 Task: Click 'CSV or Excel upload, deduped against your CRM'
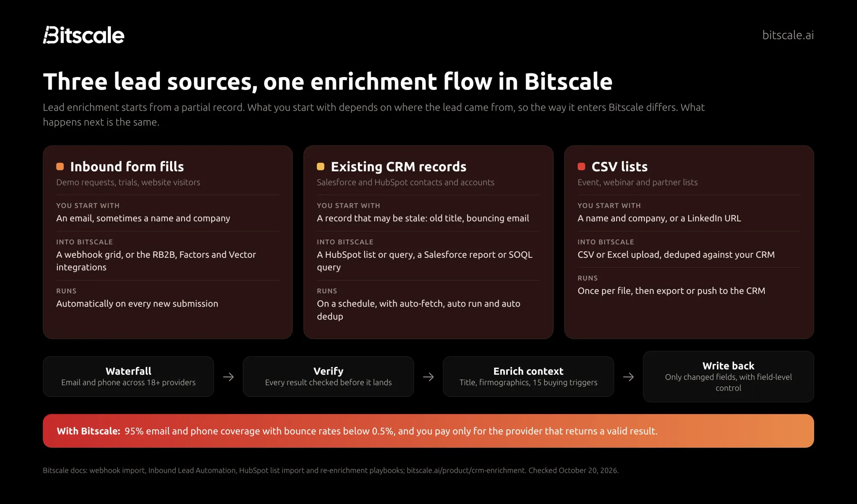676,255
